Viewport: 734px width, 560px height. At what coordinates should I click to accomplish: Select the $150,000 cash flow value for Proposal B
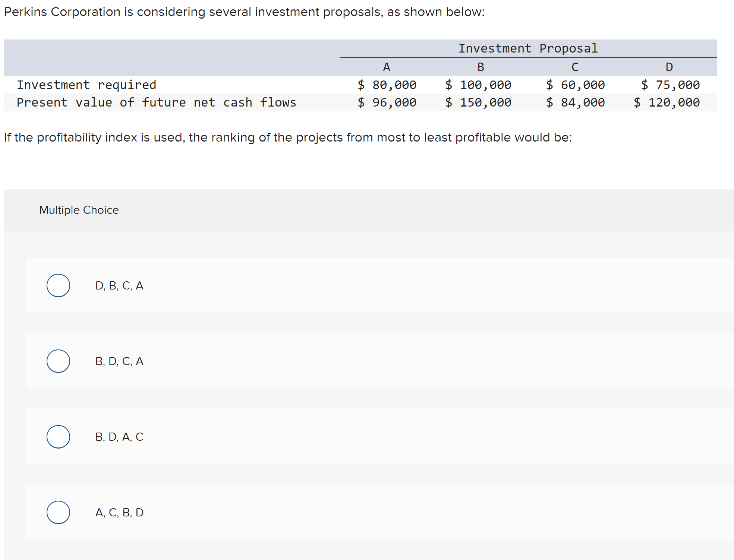pyautogui.click(x=478, y=102)
